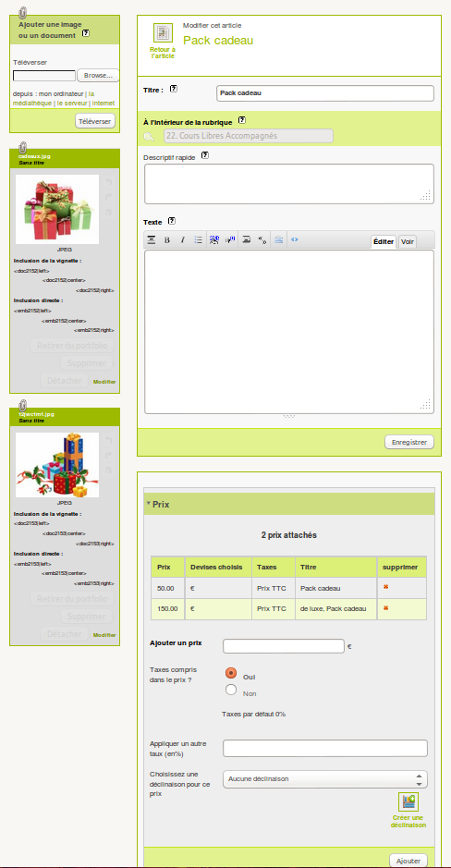Click the heading/intertitle toolbar icon
Screen dimensions: 451x868
click(151, 239)
